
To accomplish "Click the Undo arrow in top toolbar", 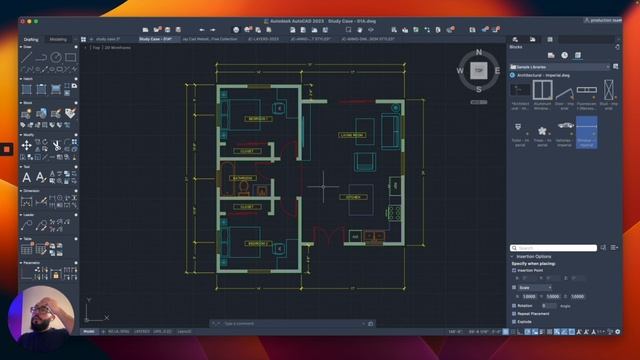I will coord(202,30).
